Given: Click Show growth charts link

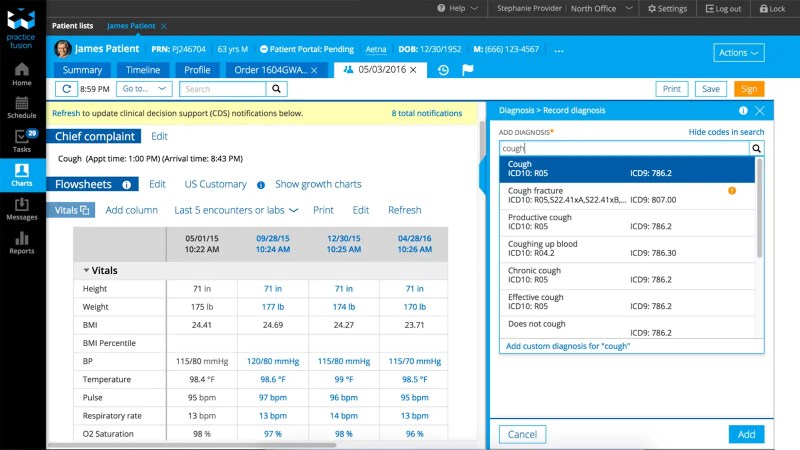Looking at the screenshot, I should [x=318, y=184].
